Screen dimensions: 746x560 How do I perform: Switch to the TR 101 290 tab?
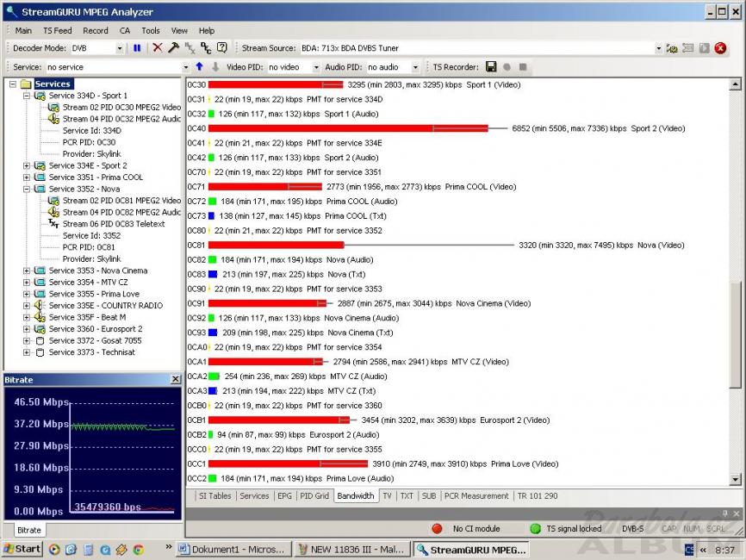[x=538, y=495]
